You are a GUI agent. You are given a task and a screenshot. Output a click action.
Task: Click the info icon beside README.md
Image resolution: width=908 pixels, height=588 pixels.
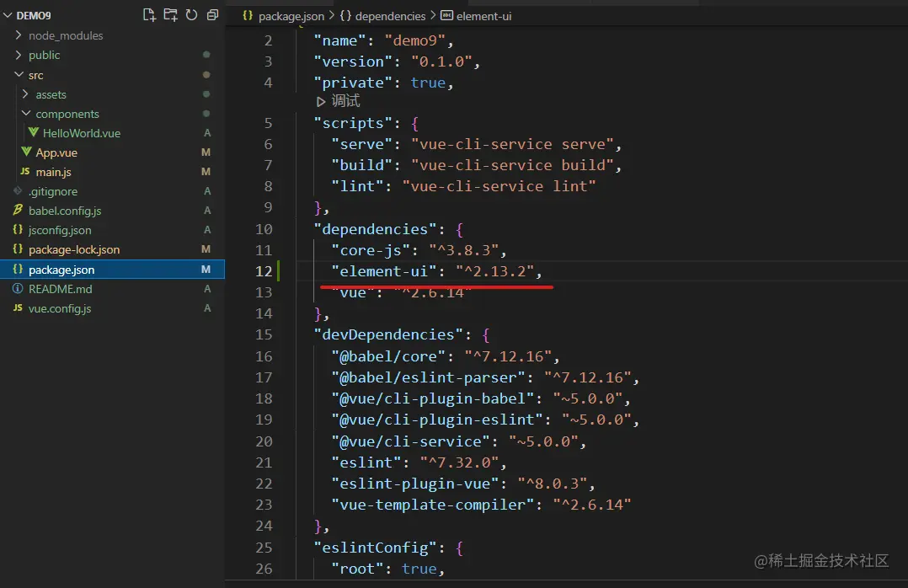[18, 288]
